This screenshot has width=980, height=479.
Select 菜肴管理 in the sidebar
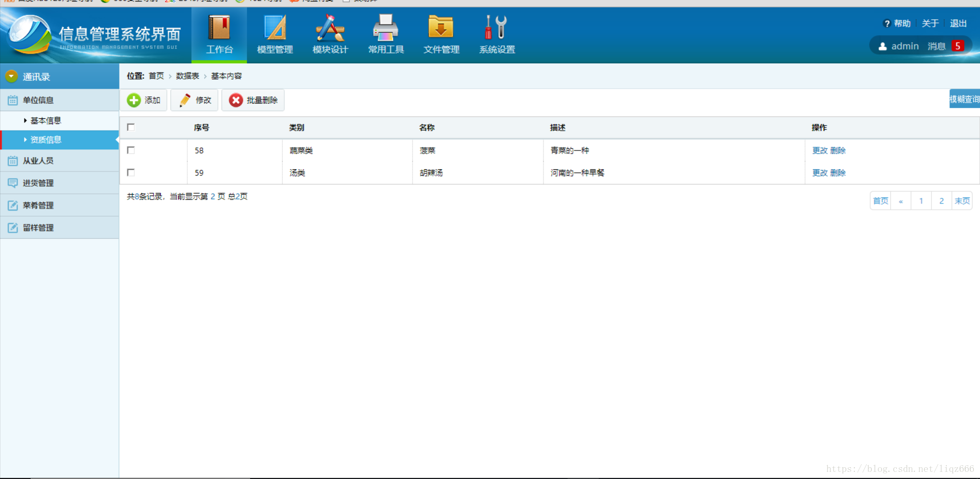[59, 206]
